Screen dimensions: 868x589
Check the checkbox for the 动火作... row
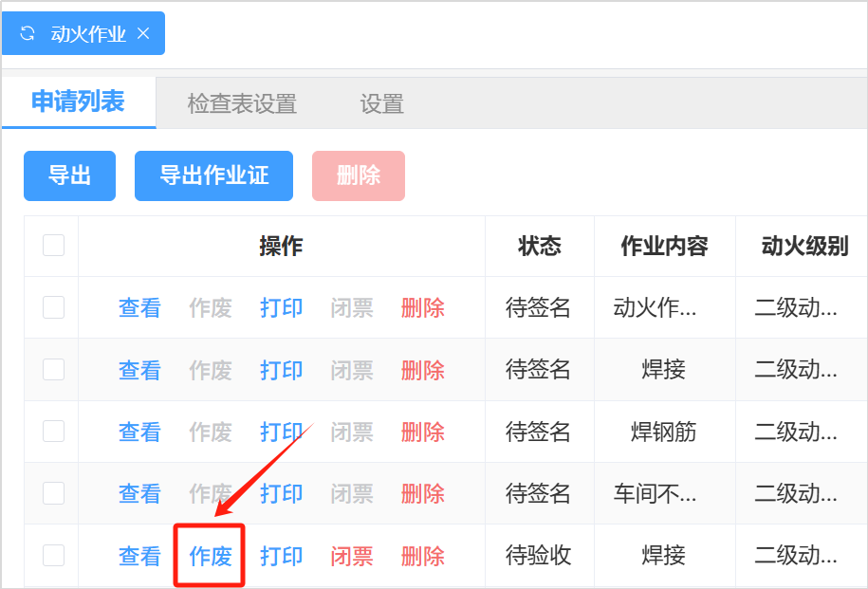pyautogui.click(x=53, y=307)
